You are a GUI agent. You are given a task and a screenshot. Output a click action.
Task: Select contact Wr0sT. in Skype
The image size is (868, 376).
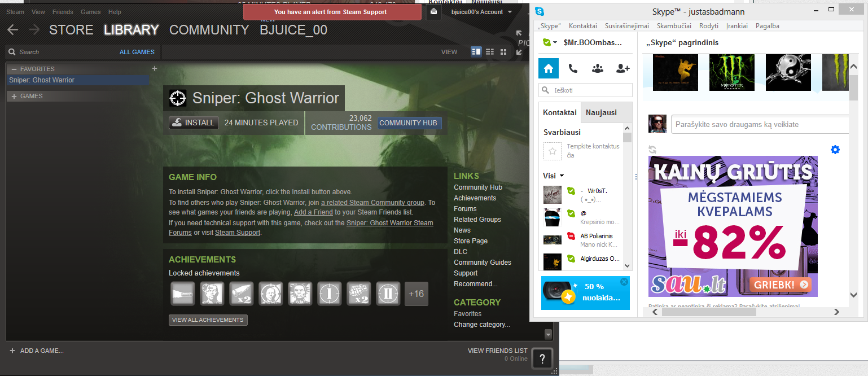581,195
